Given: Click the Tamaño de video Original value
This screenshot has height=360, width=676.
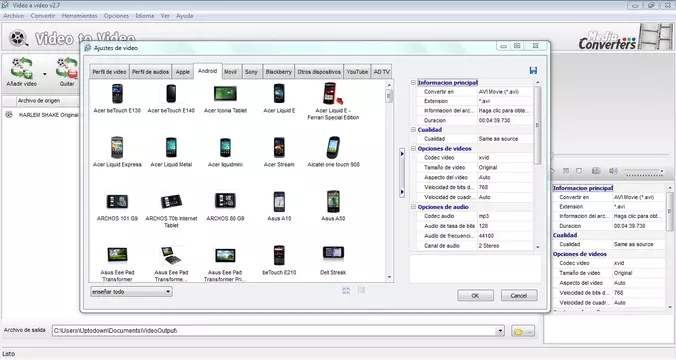Looking at the screenshot, I should (x=505, y=167).
